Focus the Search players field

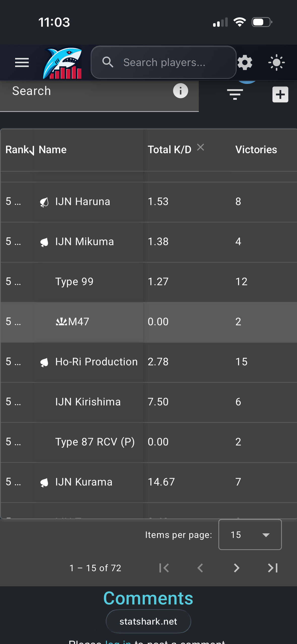tap(163, 62)
